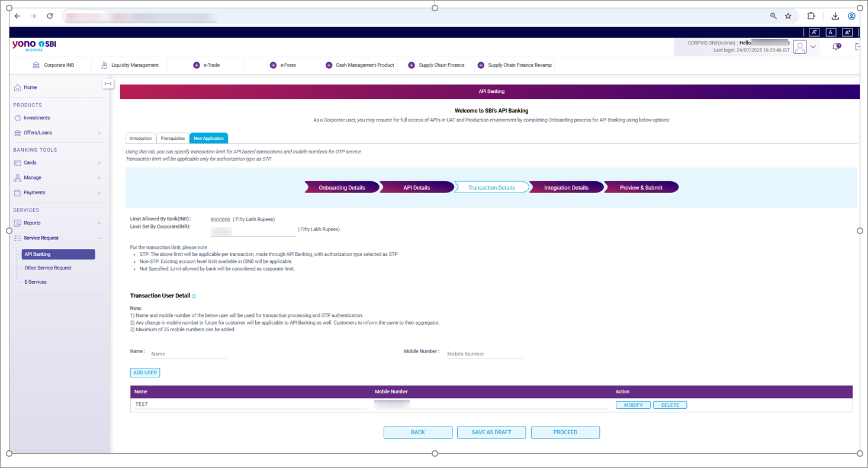
Task: Click the Manage icon in sidebar
Action: click(x=18, y=178)
